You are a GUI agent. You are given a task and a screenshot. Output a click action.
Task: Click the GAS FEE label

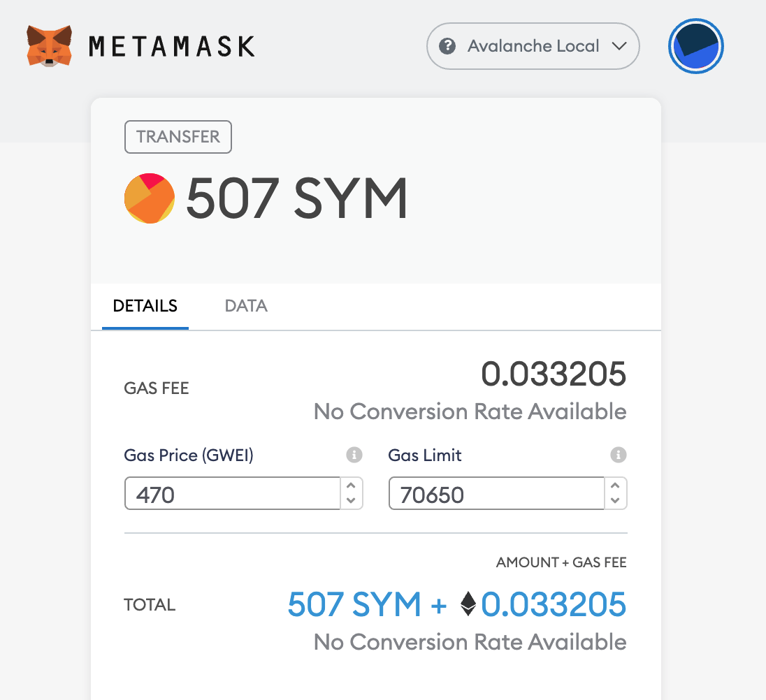click(x=157, y=388)
